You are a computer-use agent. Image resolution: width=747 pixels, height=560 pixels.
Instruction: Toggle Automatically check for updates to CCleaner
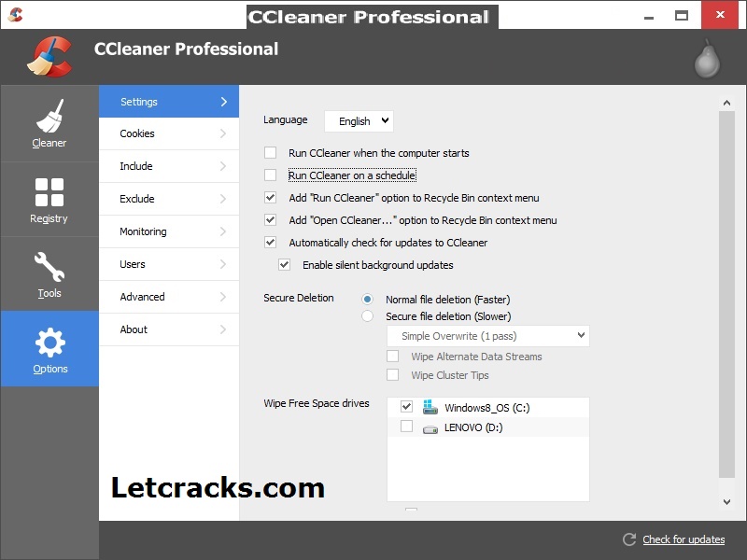[270, 242]
